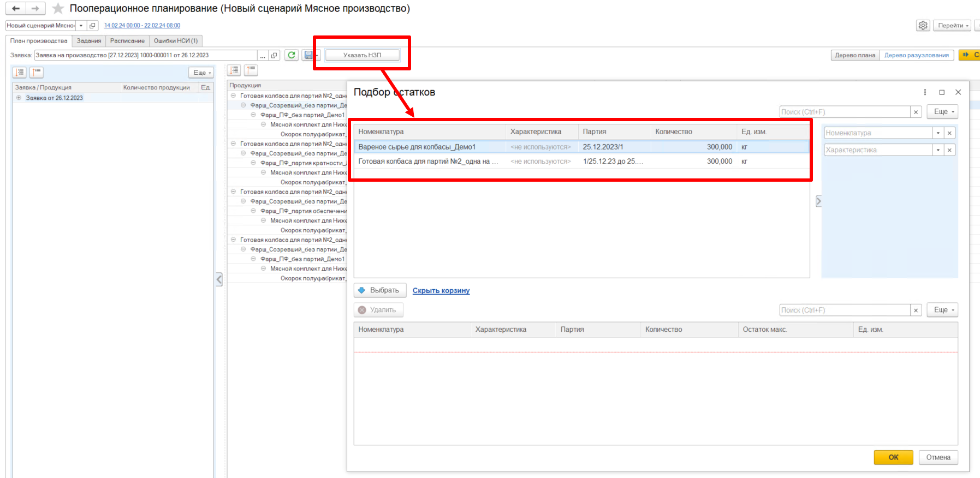The width and height of the screenshot is (980, 478).
Task: Toggle Дерево плана view
Action: 855,55
